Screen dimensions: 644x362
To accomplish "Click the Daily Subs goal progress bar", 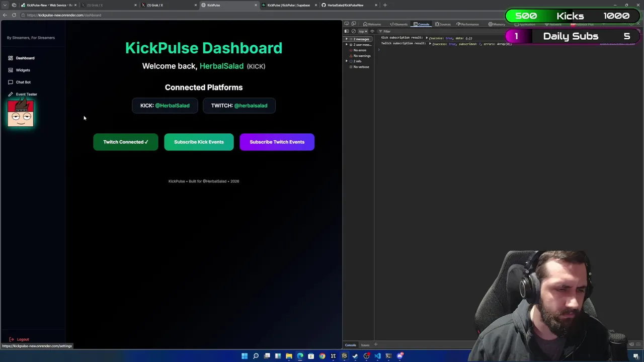I will tap(573, 36).
